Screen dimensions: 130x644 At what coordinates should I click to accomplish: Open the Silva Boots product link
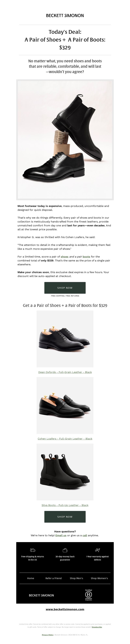65,505
